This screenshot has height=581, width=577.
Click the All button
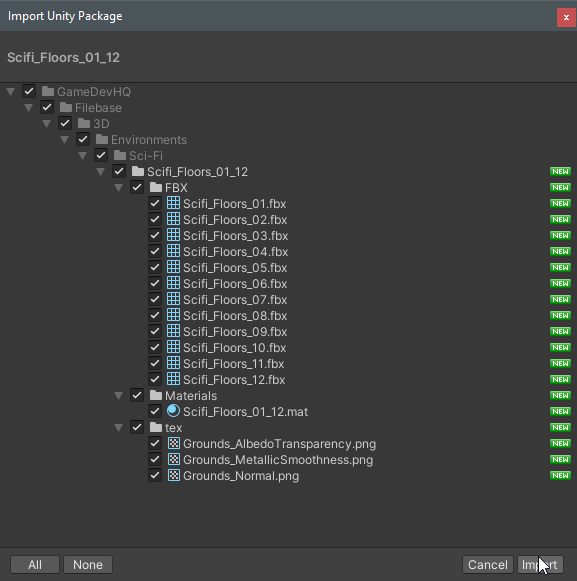(35, 565)
